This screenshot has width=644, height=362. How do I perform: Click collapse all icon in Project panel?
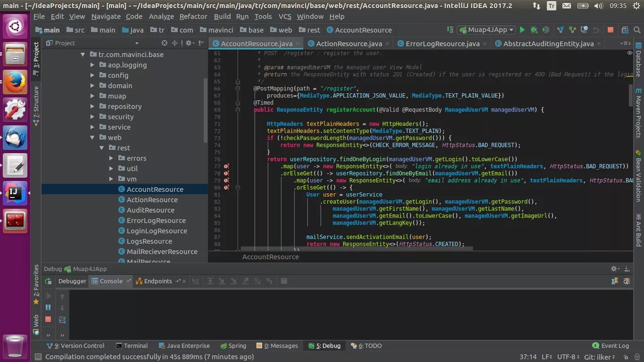(174, 43)
